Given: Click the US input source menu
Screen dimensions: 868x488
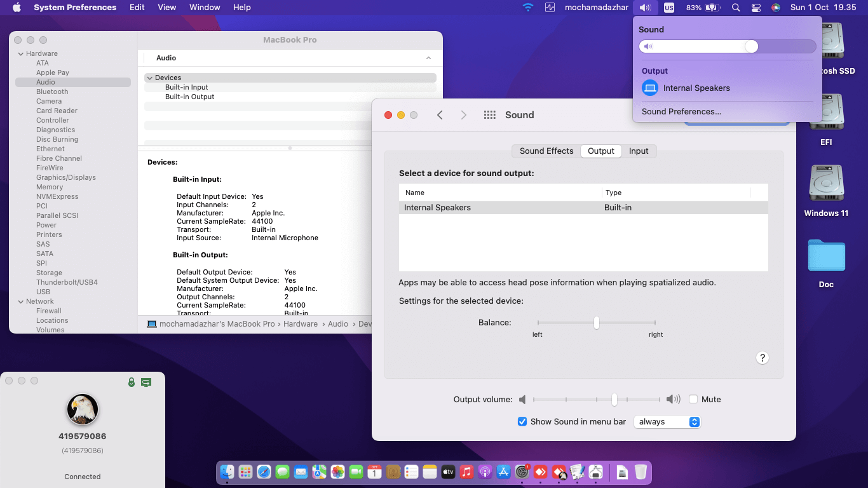Looking at the screenshot, I should pos(668,8).
